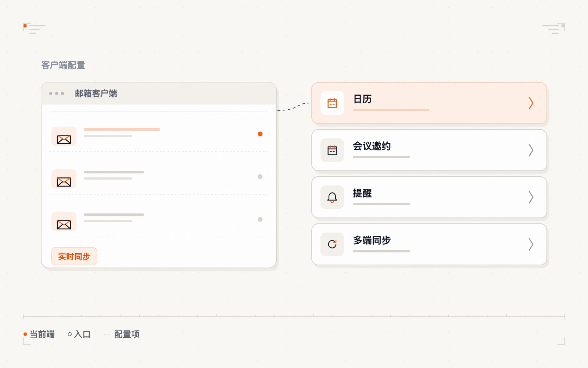
Task: Select the 多端同步 card title
Action: coord(372,240)
